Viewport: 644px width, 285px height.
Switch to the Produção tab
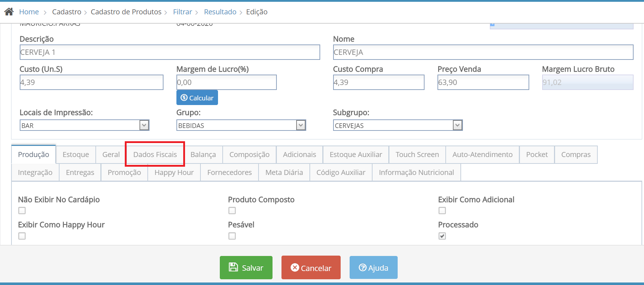click(x=34, y=155)
